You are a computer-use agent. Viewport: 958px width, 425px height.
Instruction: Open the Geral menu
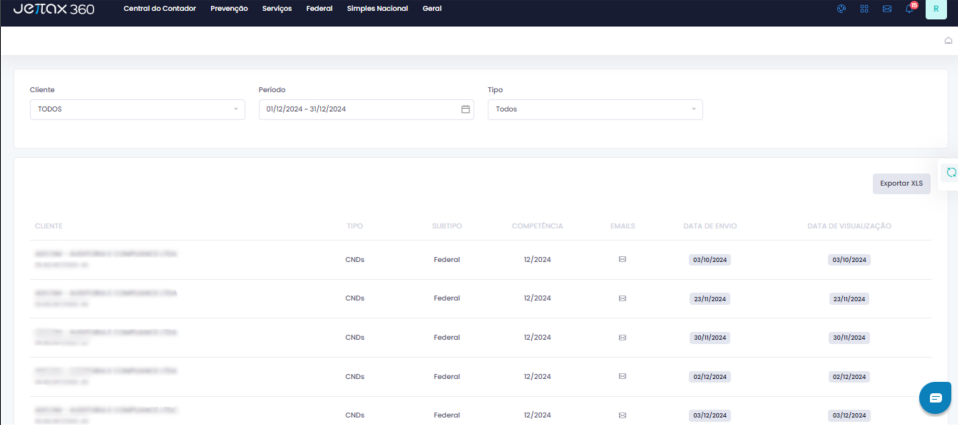pyautogui.click(x=432, y=9)
